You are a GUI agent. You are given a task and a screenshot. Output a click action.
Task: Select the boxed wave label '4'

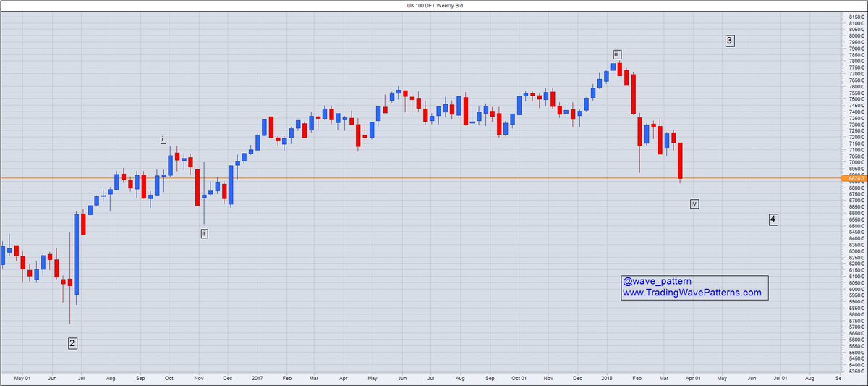[773, 219]
